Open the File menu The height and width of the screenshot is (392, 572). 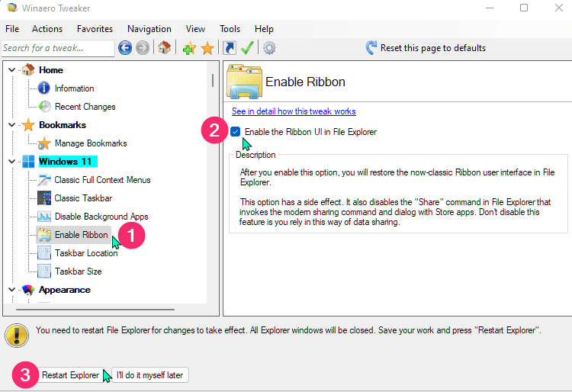pyautogui.click(x=12, y=29)
